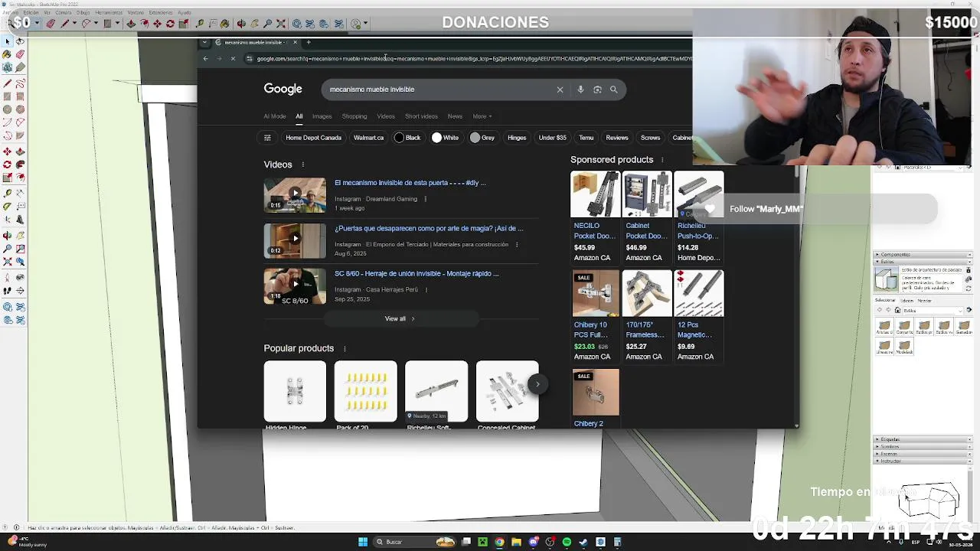
Task: Filter results by White color chip
Action: coord(446,138)
